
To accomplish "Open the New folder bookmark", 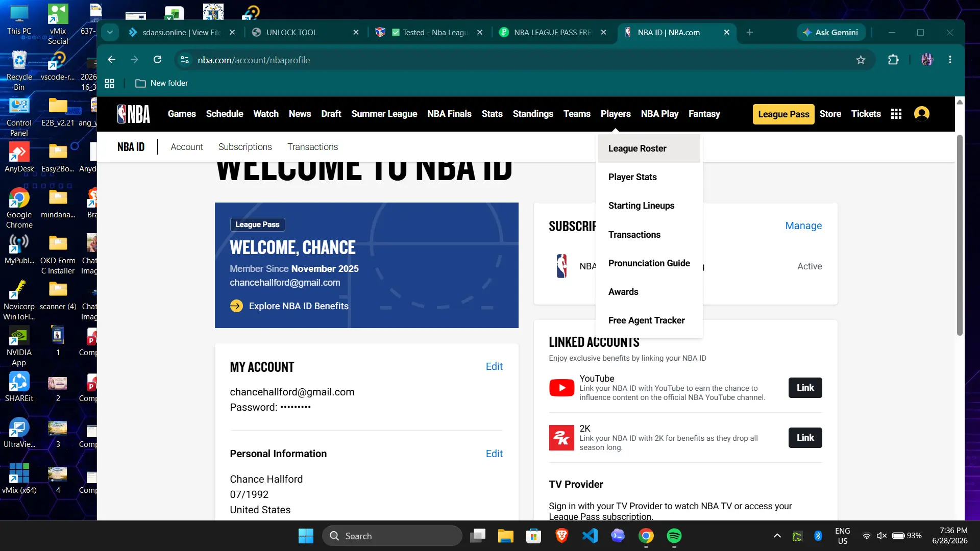I will coord(162,83).
